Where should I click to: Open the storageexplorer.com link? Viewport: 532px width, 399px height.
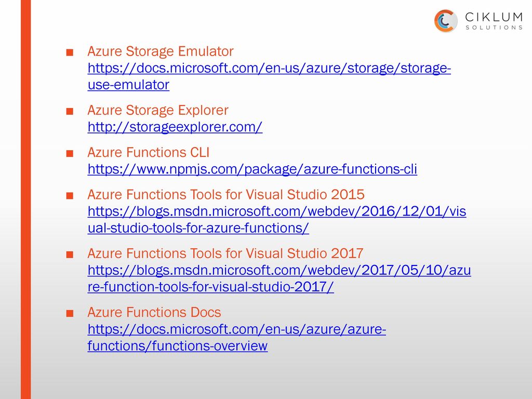tap(175, 127)
